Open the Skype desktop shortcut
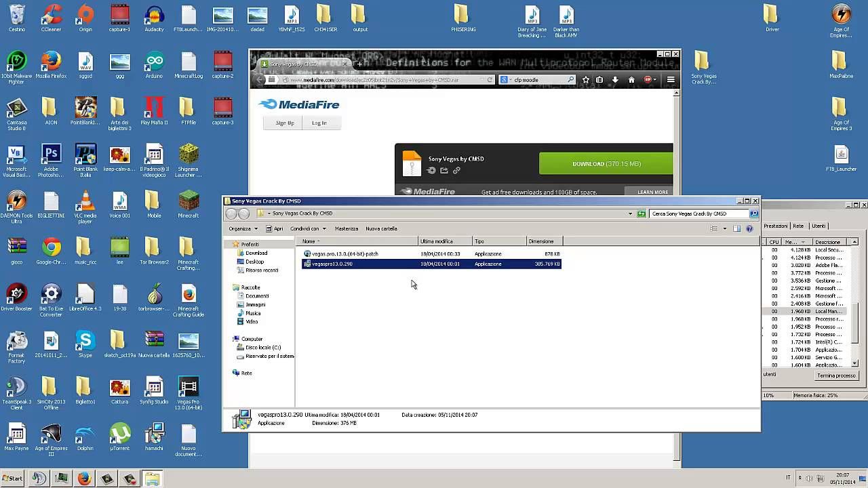The image size is (868, 488). (x=85, y=344)
